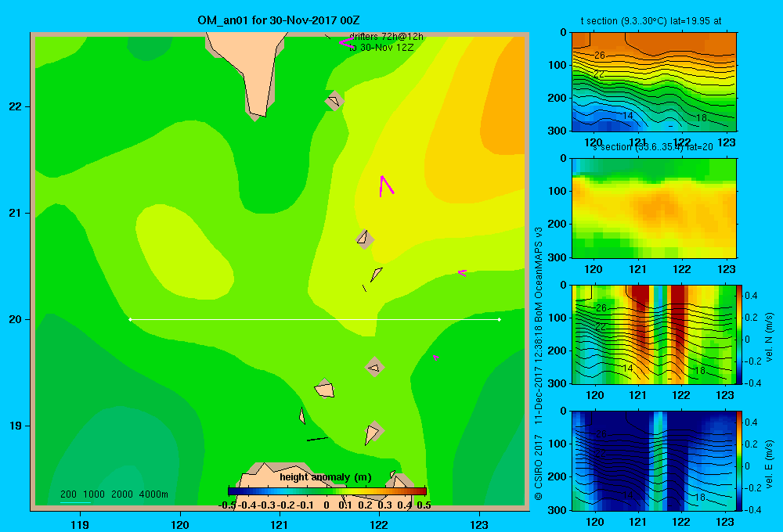
Task: Click the CSIRO BoM OceanMAPS copyright text
Action: [539, 363]
